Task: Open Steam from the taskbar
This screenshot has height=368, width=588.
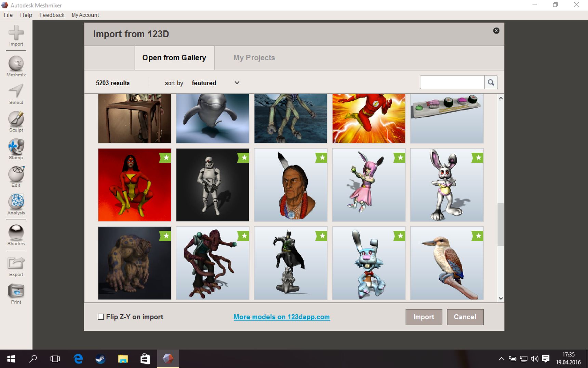Action: point(100,359)
